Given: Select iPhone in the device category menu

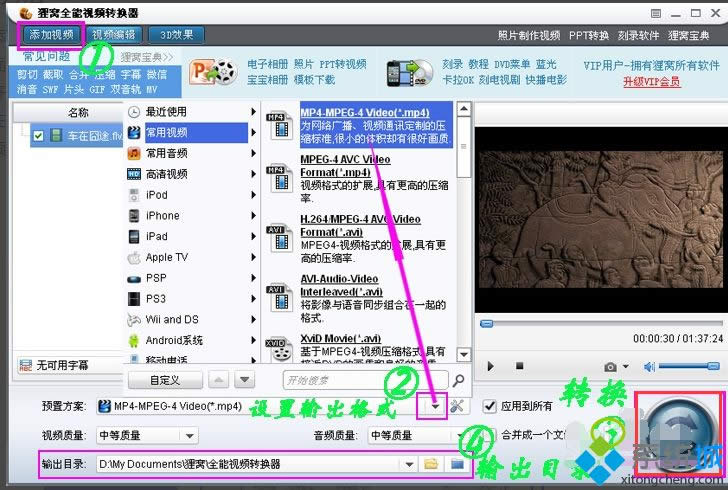Looking at the screenshot, I should [x=162, y=215].
